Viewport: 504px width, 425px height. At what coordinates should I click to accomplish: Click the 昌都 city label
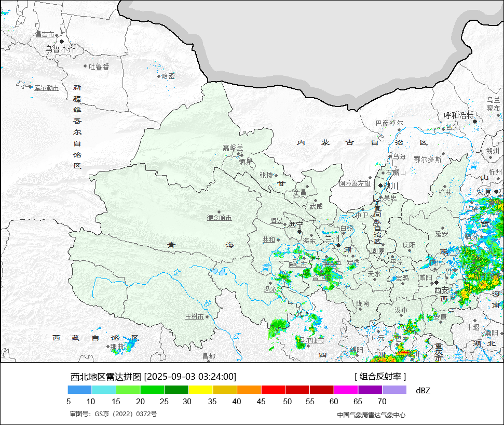coord(209,356)
